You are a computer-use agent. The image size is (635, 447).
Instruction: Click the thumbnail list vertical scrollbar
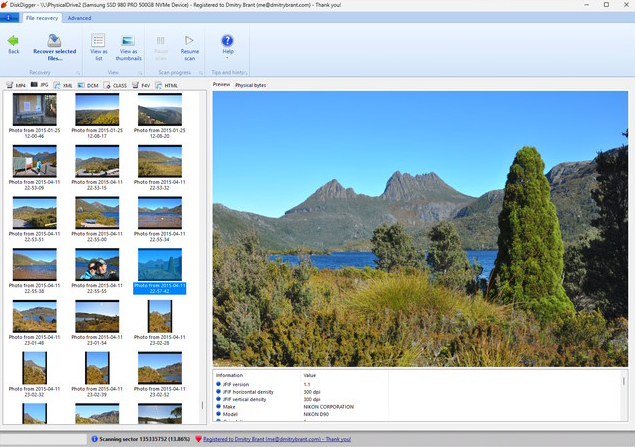click(203, 250)
